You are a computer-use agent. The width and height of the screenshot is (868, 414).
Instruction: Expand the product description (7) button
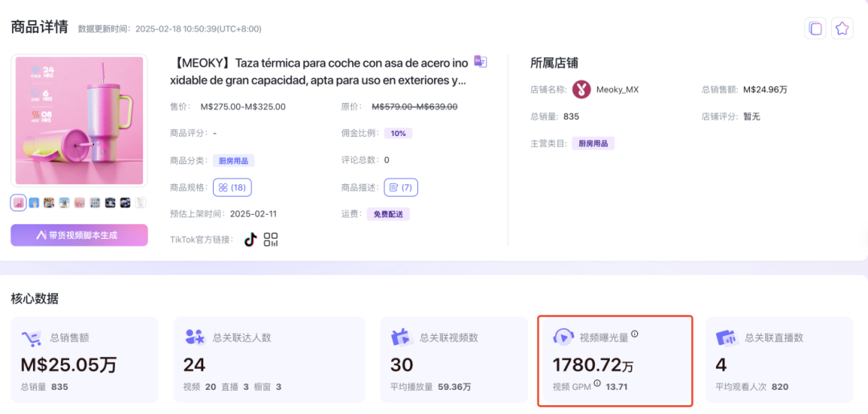tap(399, 187)
